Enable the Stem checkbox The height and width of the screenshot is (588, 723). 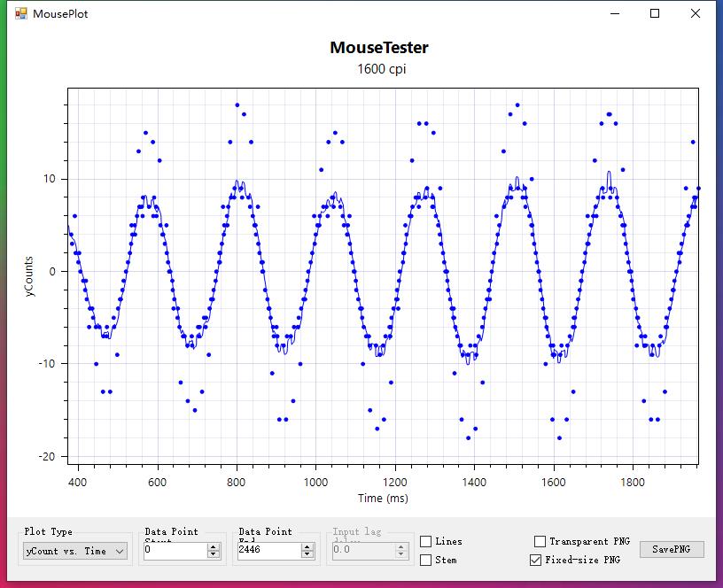[426, 560]
